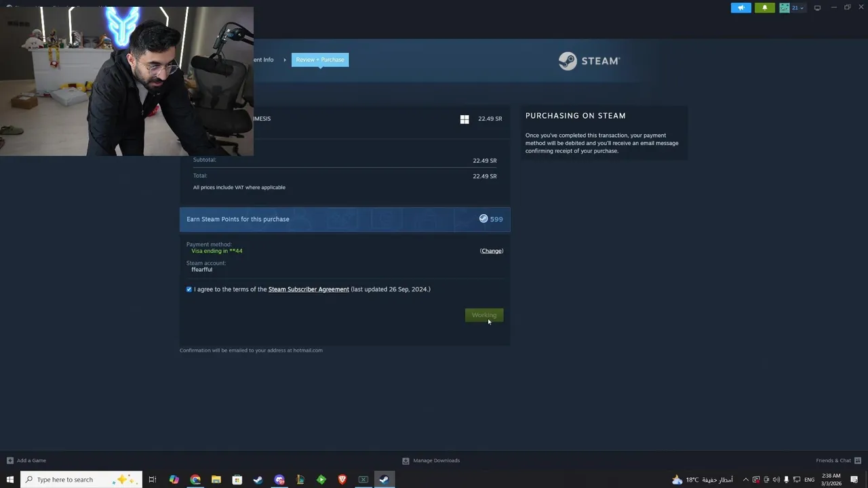Click the 'PURCHASING ON STEAM' heading
Viewport: 868px width, 488px height.
point(576,116)
